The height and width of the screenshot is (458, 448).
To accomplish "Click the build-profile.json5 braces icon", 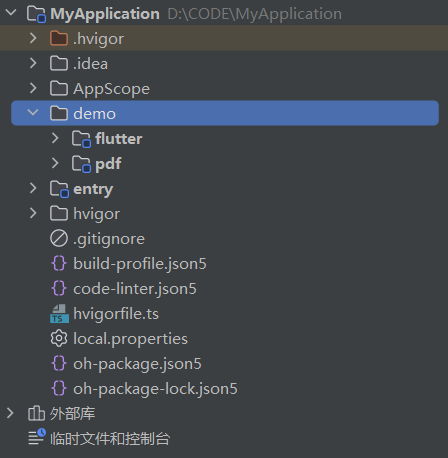I will click(59, 264).
